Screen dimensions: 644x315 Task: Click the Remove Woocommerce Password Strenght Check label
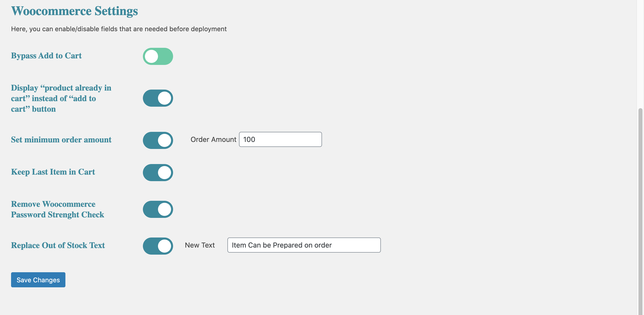[58, 209]
